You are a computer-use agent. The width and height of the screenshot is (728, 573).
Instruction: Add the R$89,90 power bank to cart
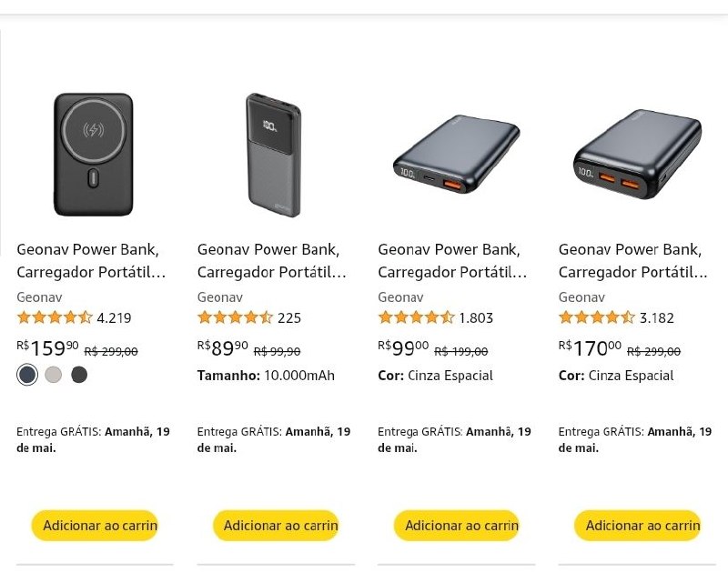(x=276, y=525)
